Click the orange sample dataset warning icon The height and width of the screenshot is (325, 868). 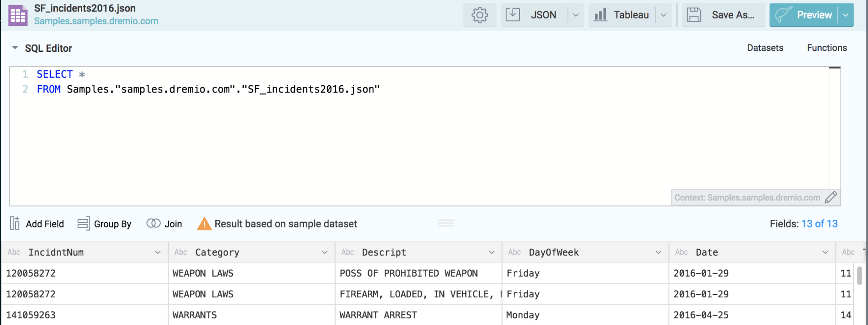pos(204,224)
